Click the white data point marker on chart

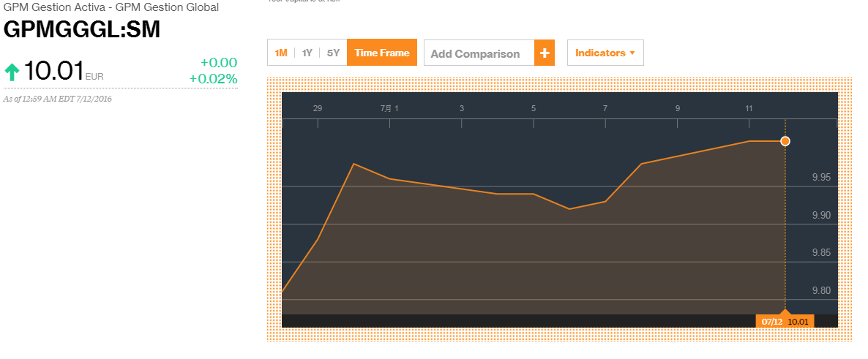[x=785, y=141]
